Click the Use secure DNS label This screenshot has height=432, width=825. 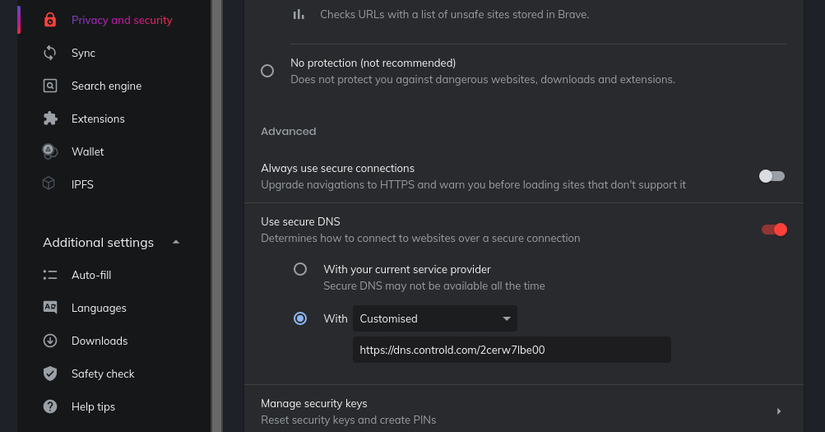(x=300, y=222)
